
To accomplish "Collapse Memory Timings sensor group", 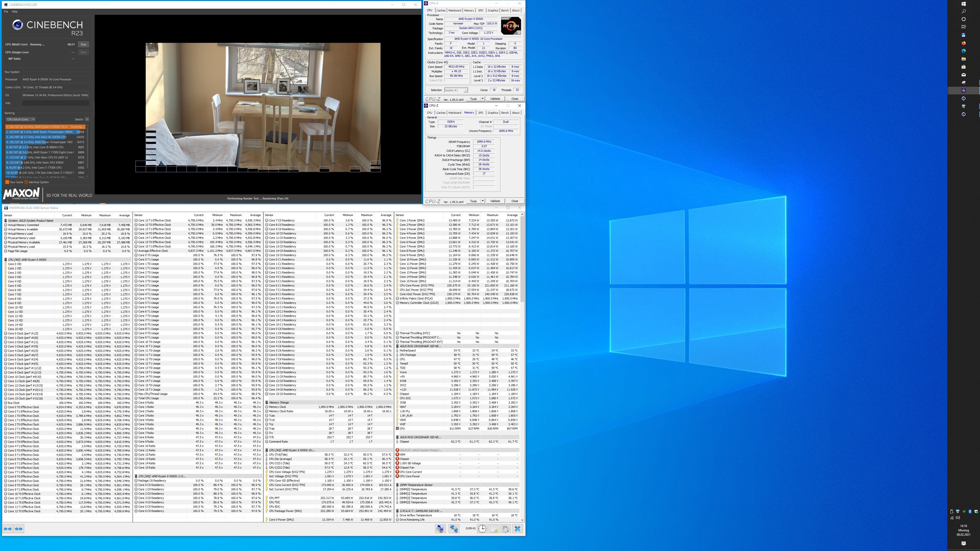I will [x=267, y=403].
